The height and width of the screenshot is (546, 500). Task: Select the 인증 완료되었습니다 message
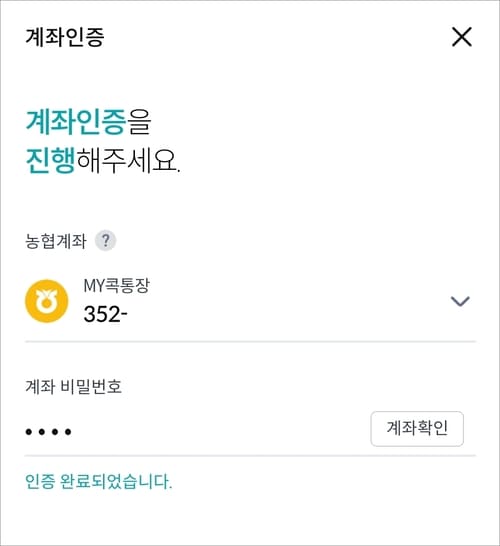tap(99, 482)
